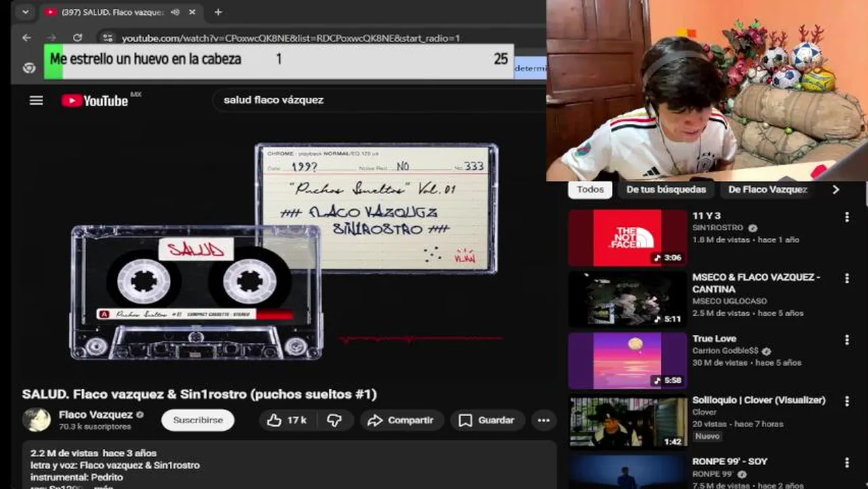The width and height of the screenshot is (868, 489).
Task: Mute the tab using the speaker icon
Action: pyautogui.click(x=175, y=12)
